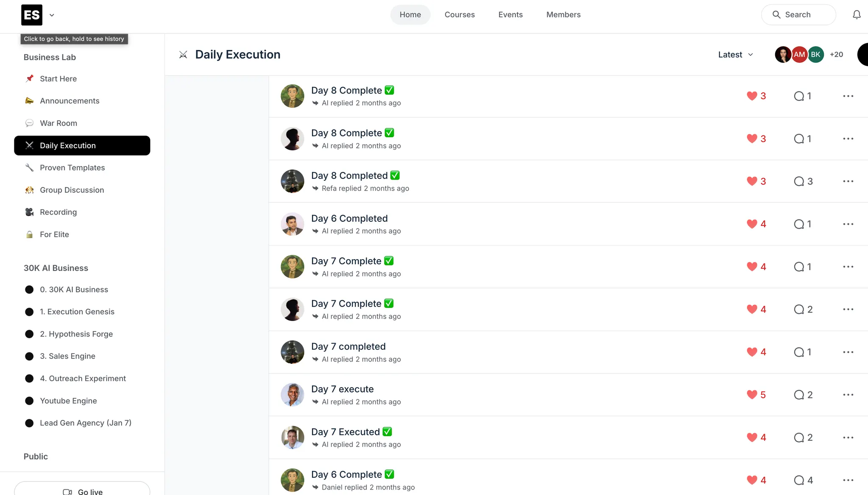
Task: Toggle heart on Day 7 execute post
Action: 752,395
